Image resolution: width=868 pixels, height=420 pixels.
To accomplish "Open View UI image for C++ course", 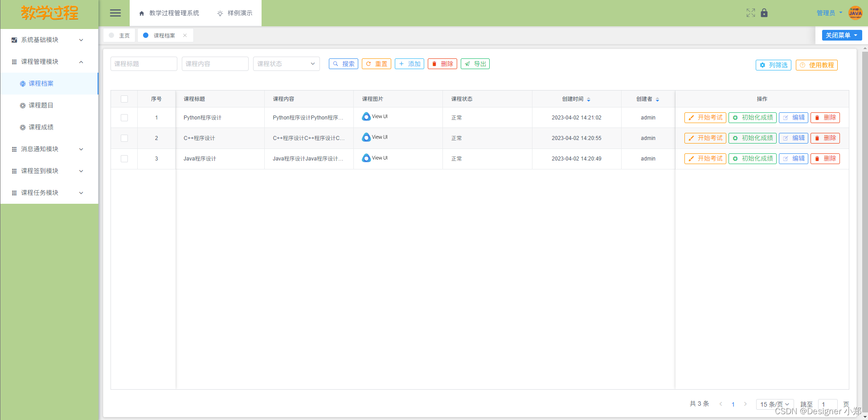I will click(x=375, y=137).
